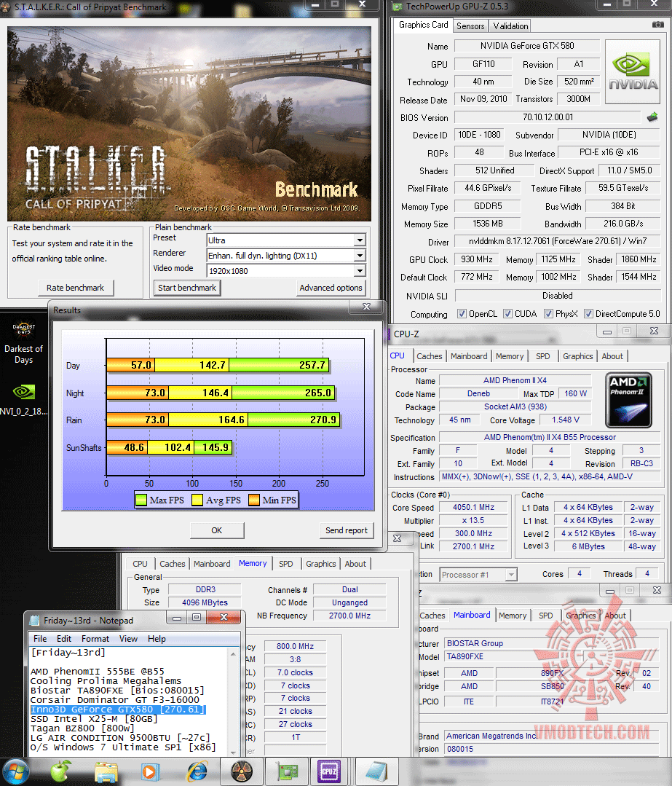The height and width of the screenshot is (786, 672).
Task: Close the Results dialog with X
Action: coord(366,306)
